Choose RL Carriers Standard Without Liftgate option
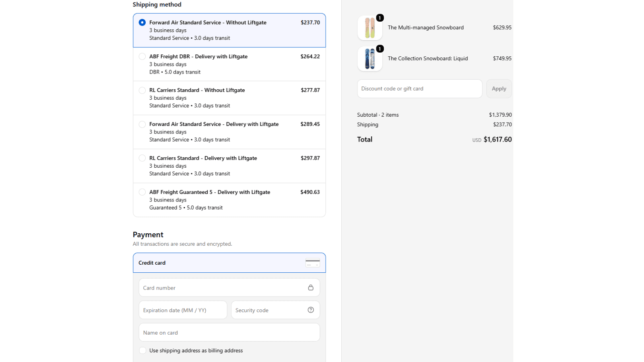 click(x=229, y=98)
